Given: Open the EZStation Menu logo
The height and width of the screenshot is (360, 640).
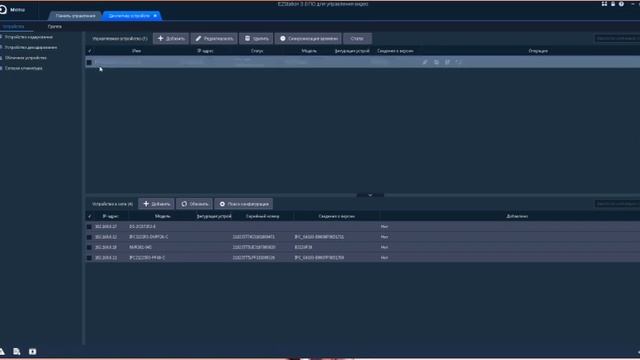Looking at the screenshot, I should click(x=3, y=9).
